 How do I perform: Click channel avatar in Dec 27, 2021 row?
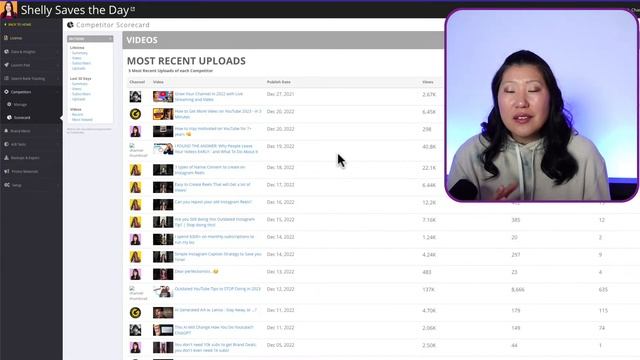(x=135, y=97)
